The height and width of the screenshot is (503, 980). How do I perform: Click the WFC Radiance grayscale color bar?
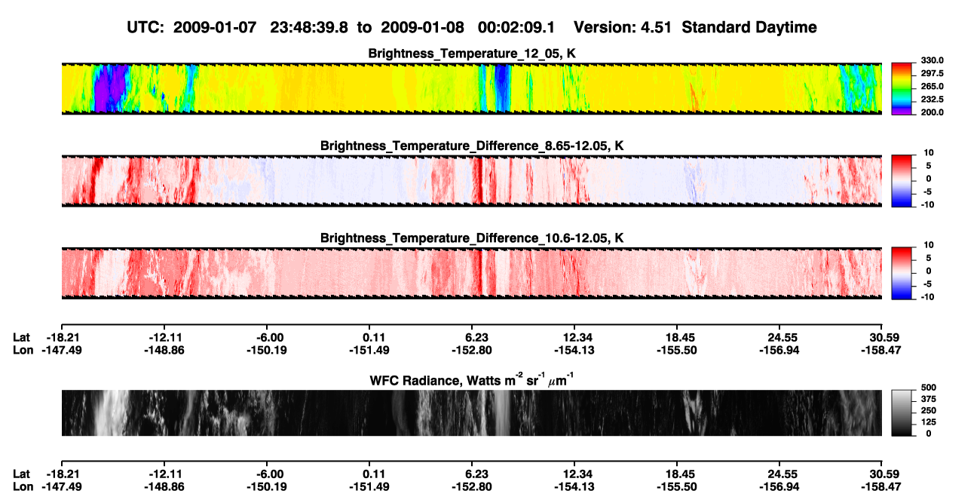click(x=902, y=413)
